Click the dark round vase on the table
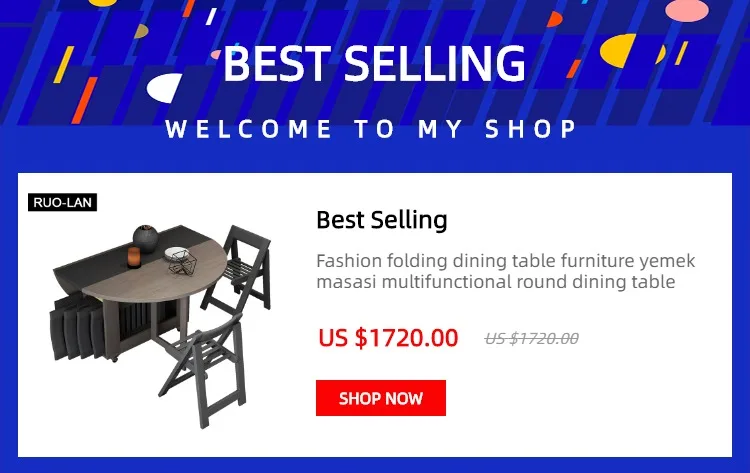 (x=145, y=238)
